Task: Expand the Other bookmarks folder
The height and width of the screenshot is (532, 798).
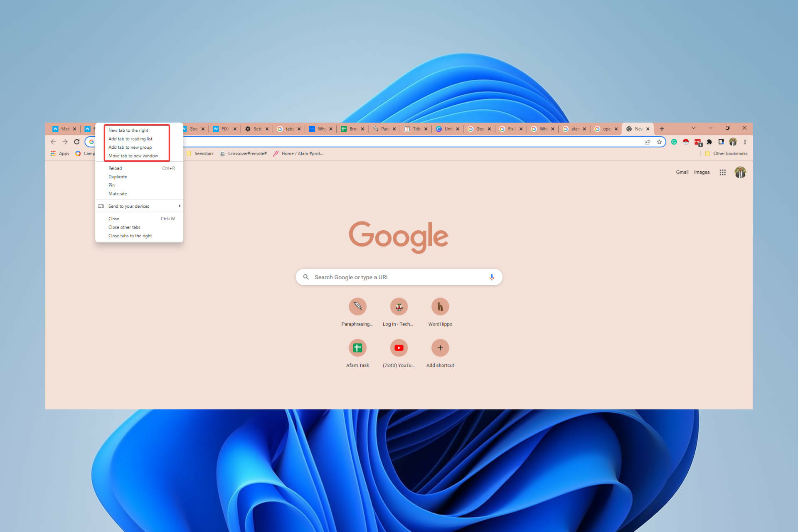Action: pyautogui.click(x=724, y=154)
